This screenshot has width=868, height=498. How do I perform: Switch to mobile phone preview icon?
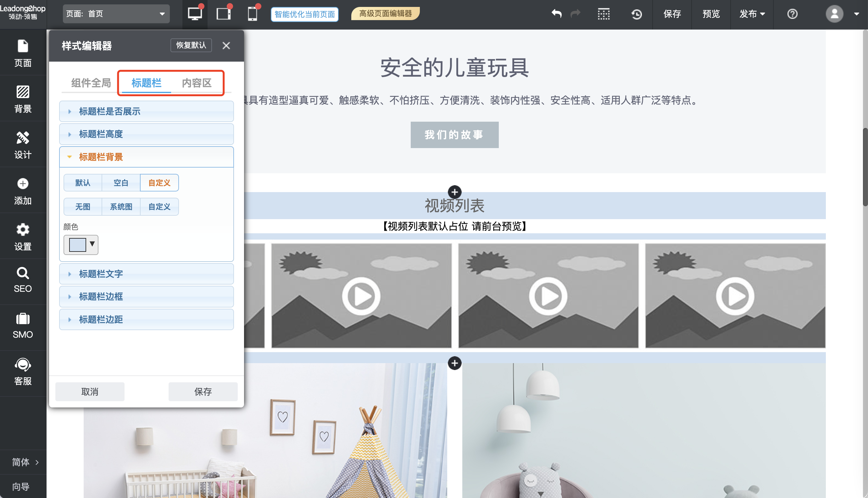pyautogui.click(x=253, y=14)
